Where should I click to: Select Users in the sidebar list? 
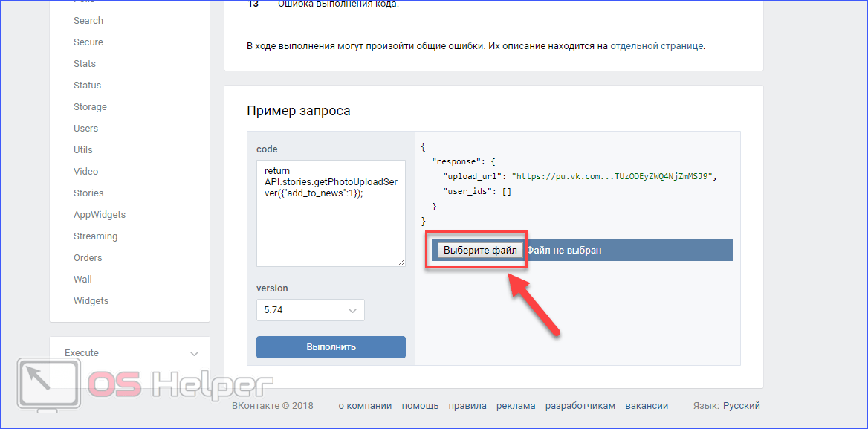(x=85, y=129)
